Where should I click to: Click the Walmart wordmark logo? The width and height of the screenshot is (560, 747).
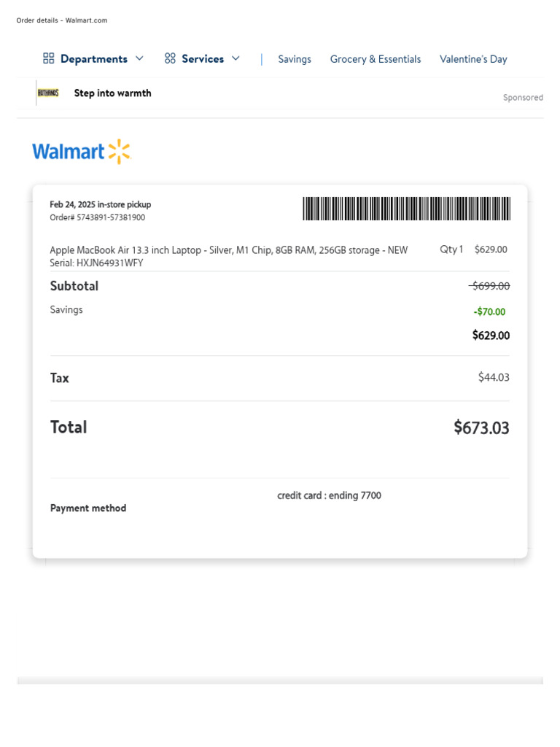tap(69, 152)
